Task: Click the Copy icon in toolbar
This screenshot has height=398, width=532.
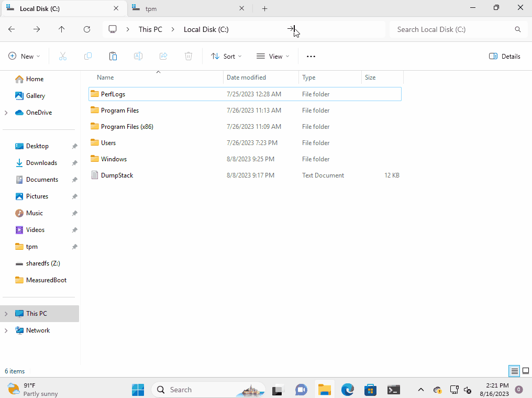Action: point(88,57)
